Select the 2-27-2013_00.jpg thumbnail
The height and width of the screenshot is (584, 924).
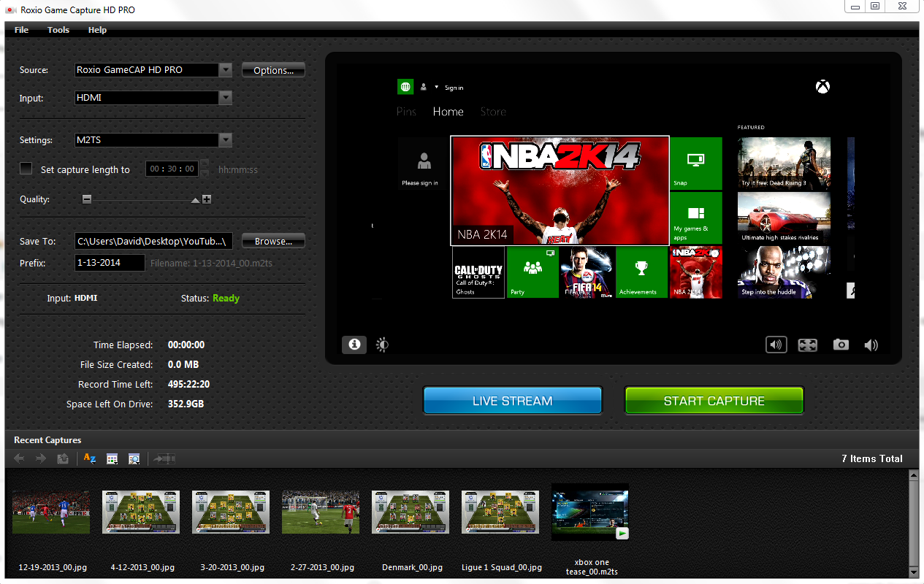pyautogui.click(x=321, y=512)
